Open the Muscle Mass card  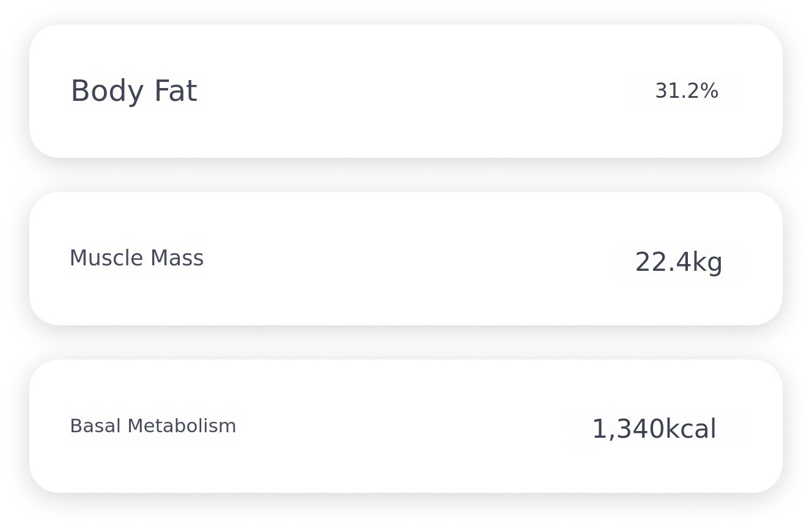click(x=406, y=259)
